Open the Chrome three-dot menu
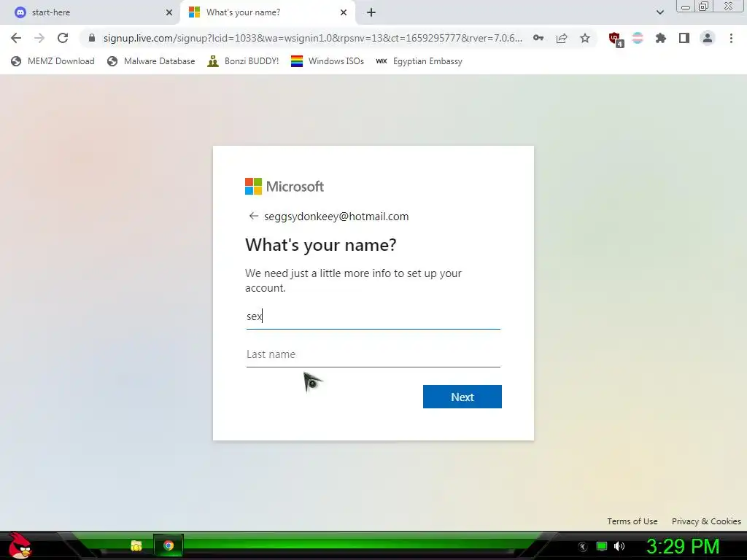The width and height of the screenshot is (747, 560). point(731,38)
